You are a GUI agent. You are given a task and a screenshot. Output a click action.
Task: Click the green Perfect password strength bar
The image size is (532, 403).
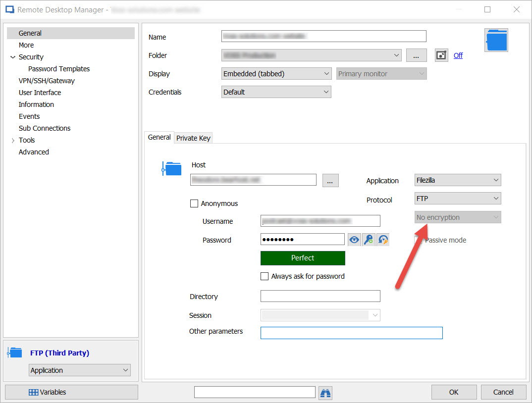(x=303, y=258)
